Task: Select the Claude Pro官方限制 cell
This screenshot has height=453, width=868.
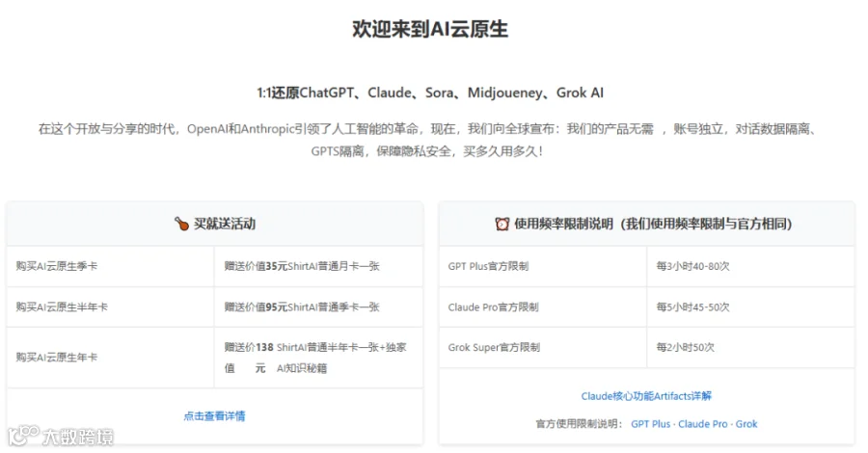Action: [542, 306]
